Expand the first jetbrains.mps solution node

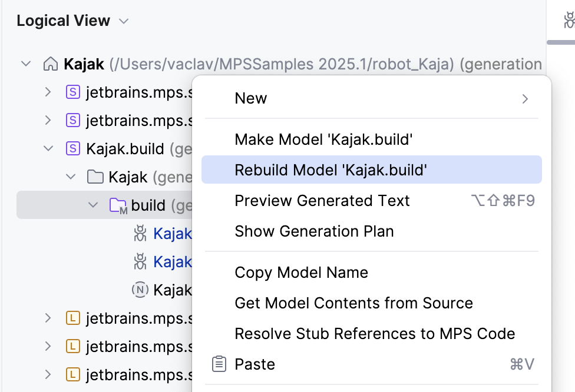point(48,92)
